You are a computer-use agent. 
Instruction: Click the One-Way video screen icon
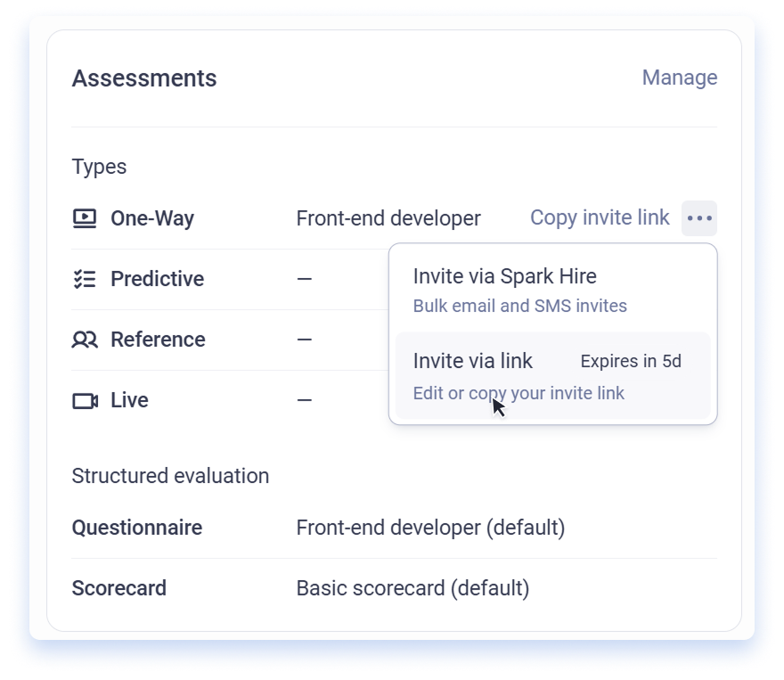click(85, 218)
